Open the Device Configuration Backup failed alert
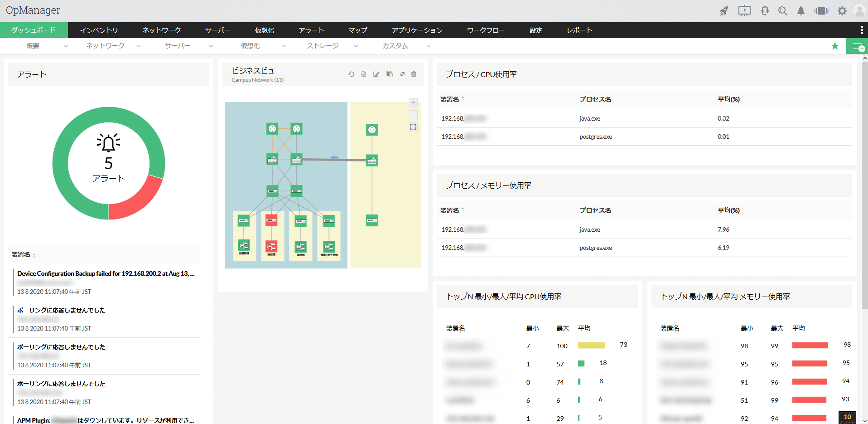This screenshot has height=424, width=868. tap(106, 273)
